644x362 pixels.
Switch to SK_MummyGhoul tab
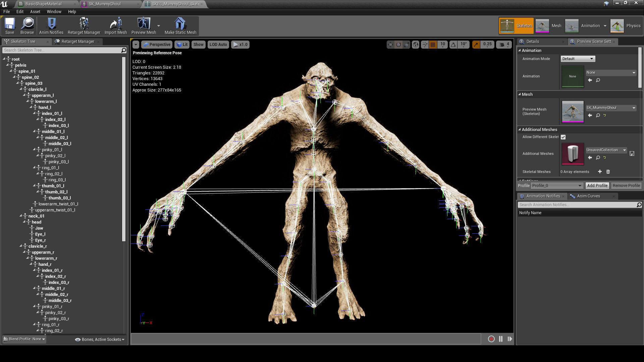[109, 4]
